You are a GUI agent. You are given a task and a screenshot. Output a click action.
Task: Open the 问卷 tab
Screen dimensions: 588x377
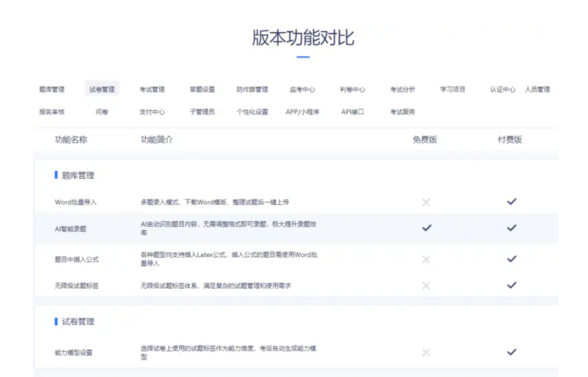click(102, 112)
